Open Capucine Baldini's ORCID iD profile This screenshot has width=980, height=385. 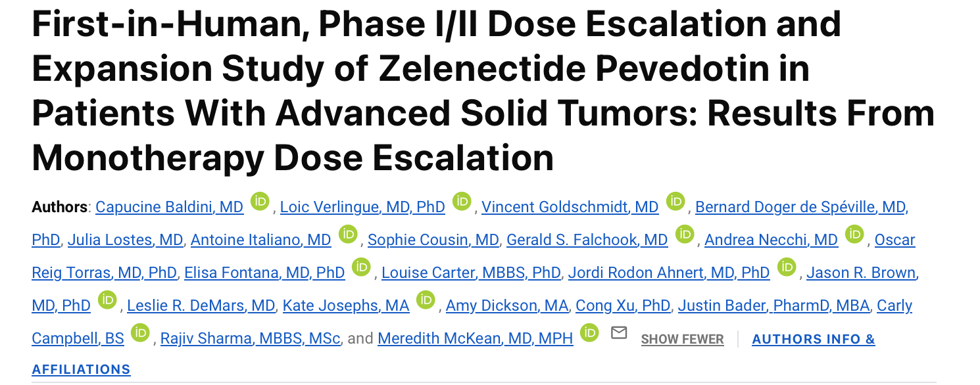258,202
